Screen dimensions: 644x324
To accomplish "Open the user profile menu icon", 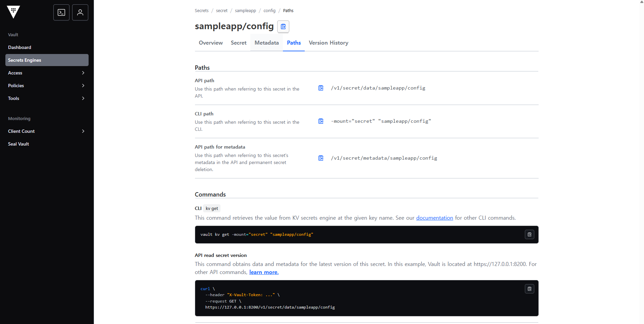I will pyautogui.click(x=80, y=12).
